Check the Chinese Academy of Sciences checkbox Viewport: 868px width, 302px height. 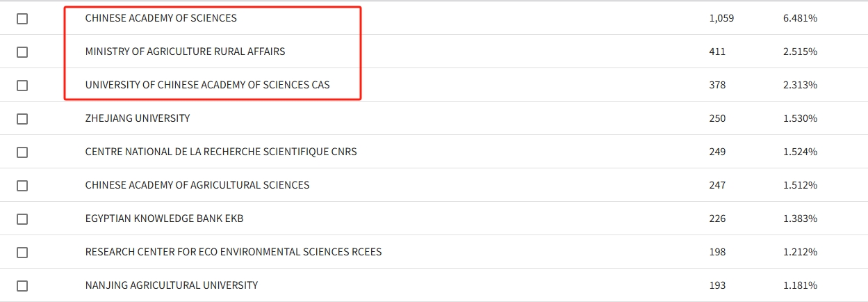point(22,19)
